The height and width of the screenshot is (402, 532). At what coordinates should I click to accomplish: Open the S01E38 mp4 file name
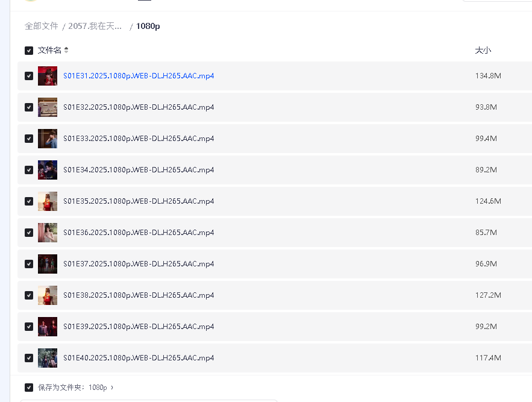click(x=139, y=295)
